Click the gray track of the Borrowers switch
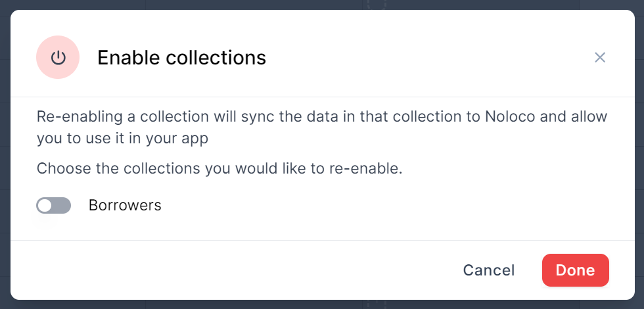644x309 pixels. (x=62, y=206)
